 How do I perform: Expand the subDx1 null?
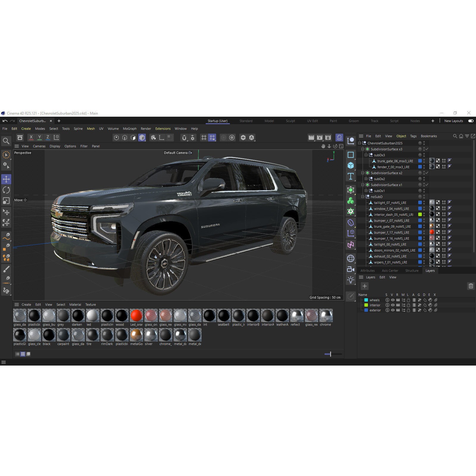tap(366, 191)
